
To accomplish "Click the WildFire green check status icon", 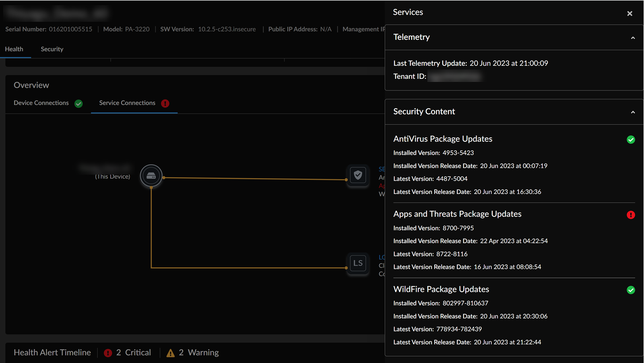I will coord(631,290).
